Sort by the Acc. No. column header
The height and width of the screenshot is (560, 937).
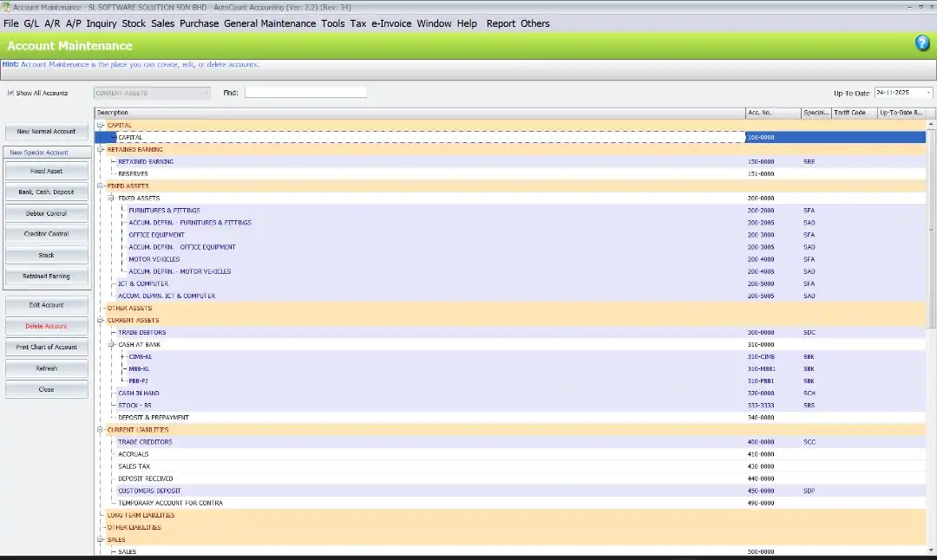(771, 113)
